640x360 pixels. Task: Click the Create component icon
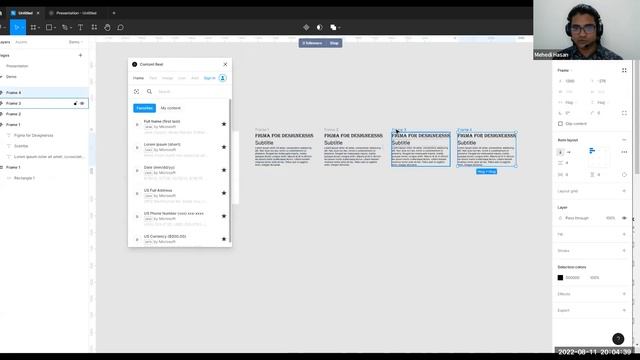coord(306,27)
